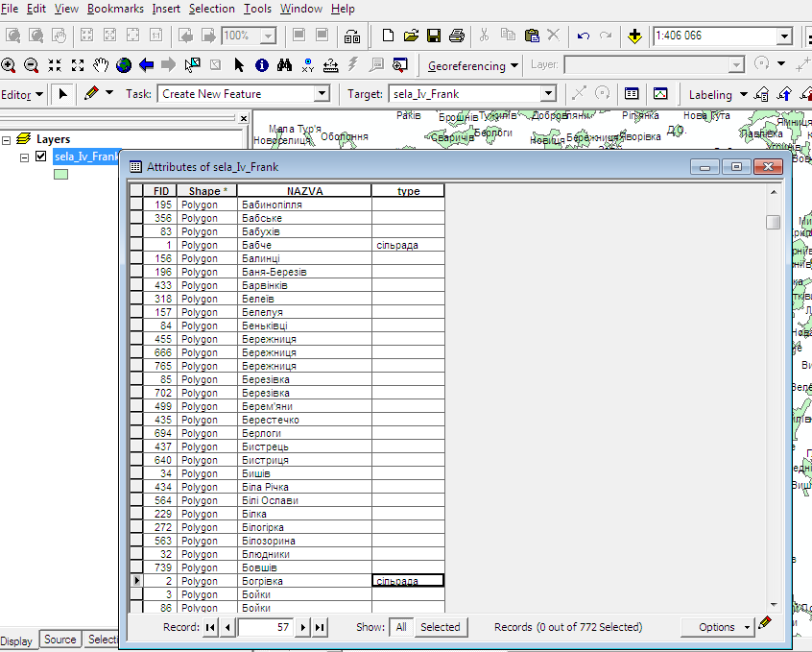Collapse the sela_Iv_Frank layer legend

point(24,157)
